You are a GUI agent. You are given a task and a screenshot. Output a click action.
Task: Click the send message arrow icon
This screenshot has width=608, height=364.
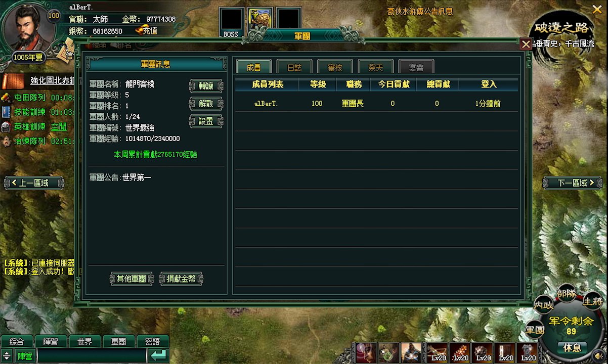pos(158,355)
